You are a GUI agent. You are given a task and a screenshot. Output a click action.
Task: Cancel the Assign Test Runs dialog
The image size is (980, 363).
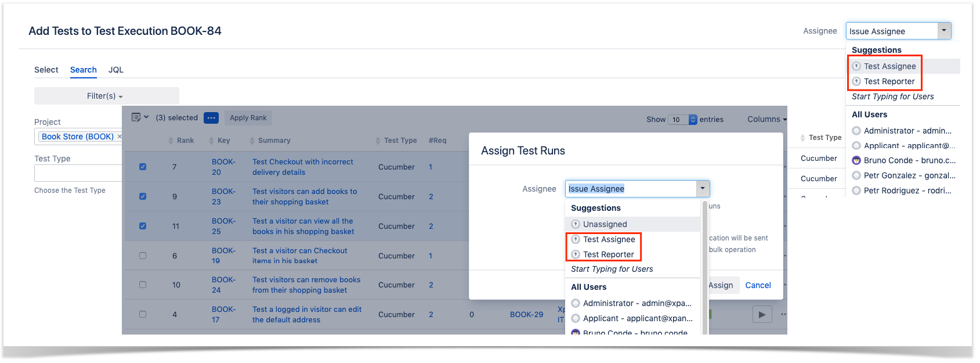point(758,285)
